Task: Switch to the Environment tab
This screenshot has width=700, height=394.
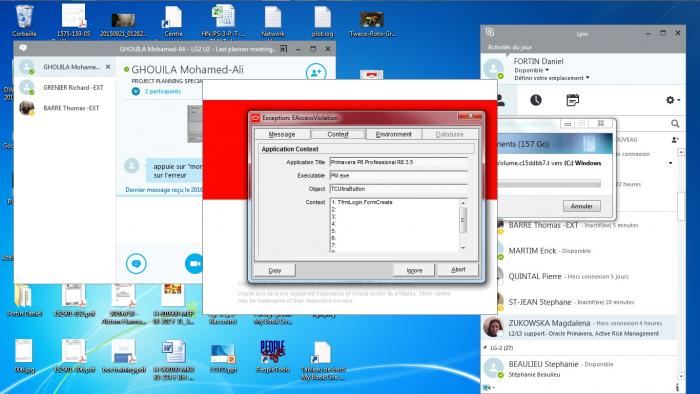Action: coord(393,134)
